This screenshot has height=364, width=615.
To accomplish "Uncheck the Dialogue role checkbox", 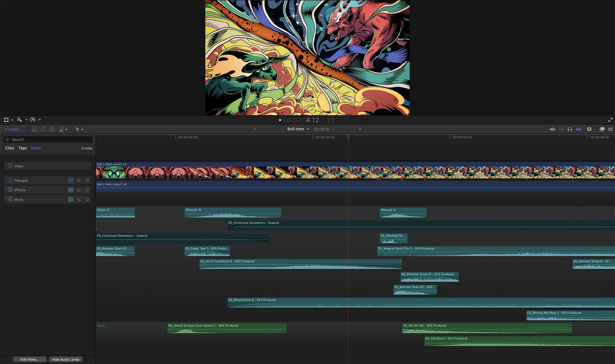I will [10, 180].
